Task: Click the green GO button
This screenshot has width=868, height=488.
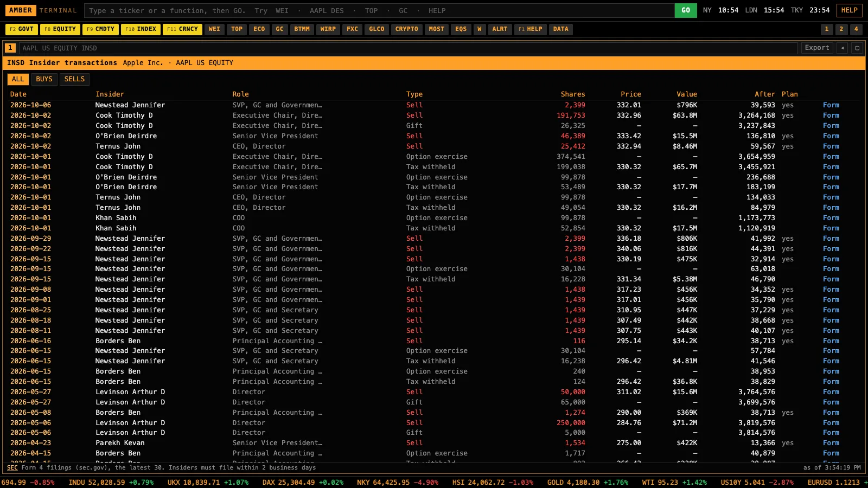Action: pos(686,10)
